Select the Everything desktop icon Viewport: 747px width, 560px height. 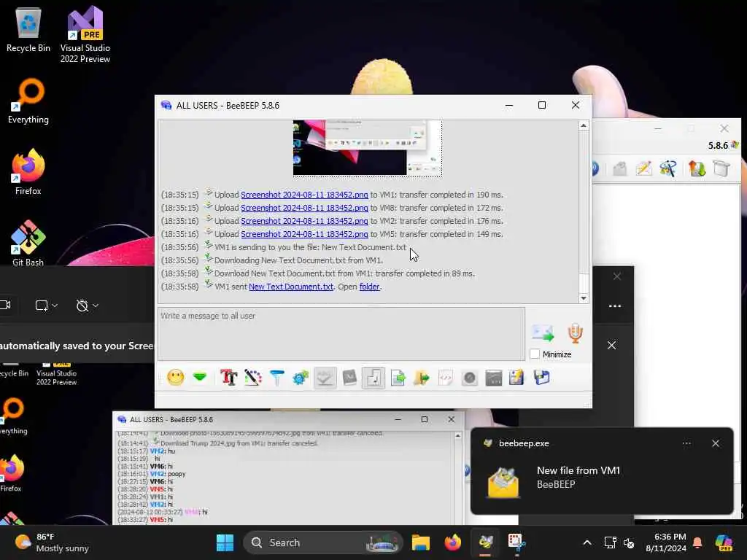click(28, 101)
